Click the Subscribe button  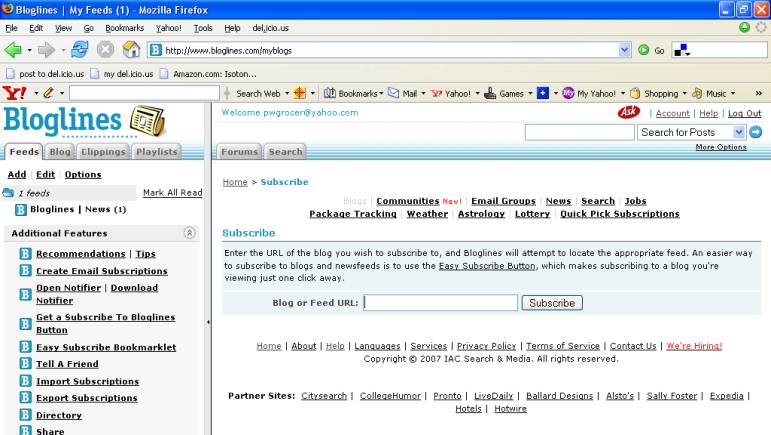click(x=552, y=303)
